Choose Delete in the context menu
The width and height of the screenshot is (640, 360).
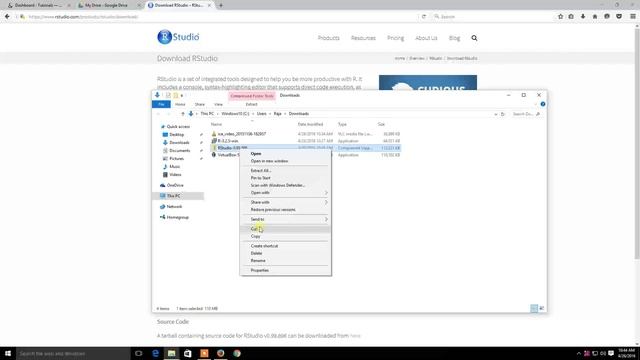coord(285,253)
